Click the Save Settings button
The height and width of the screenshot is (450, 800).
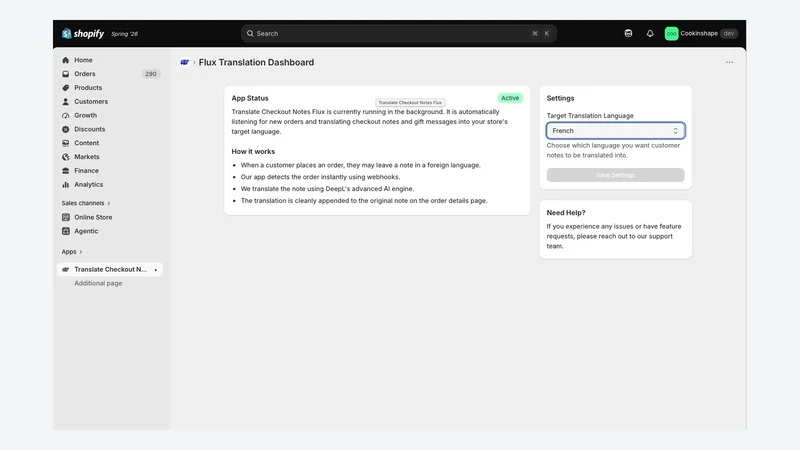pyautogui.click(x=615, y=175)
